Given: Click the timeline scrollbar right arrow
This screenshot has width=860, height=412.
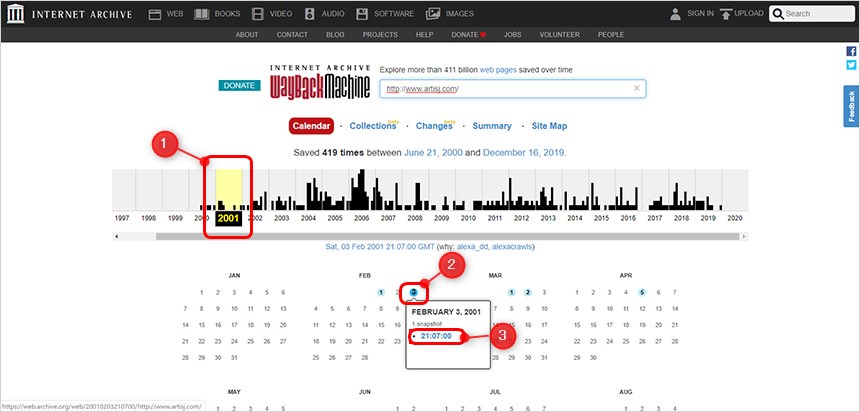Looking at the screenshot, I should (744, 236).
